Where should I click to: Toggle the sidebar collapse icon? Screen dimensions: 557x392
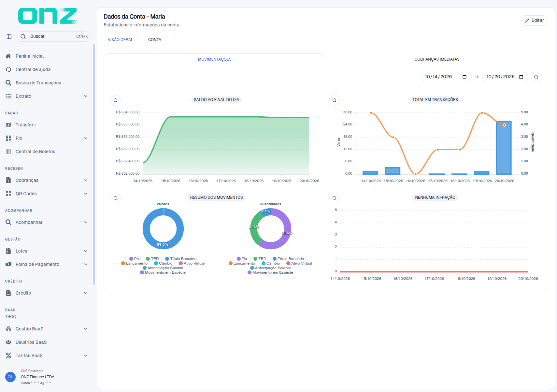pos(9,36)
